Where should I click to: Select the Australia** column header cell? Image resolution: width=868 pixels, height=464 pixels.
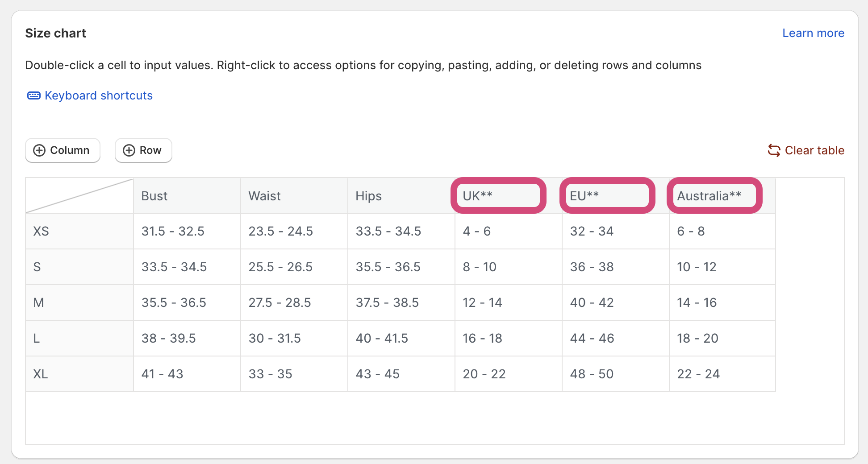[x=722, y=196]
